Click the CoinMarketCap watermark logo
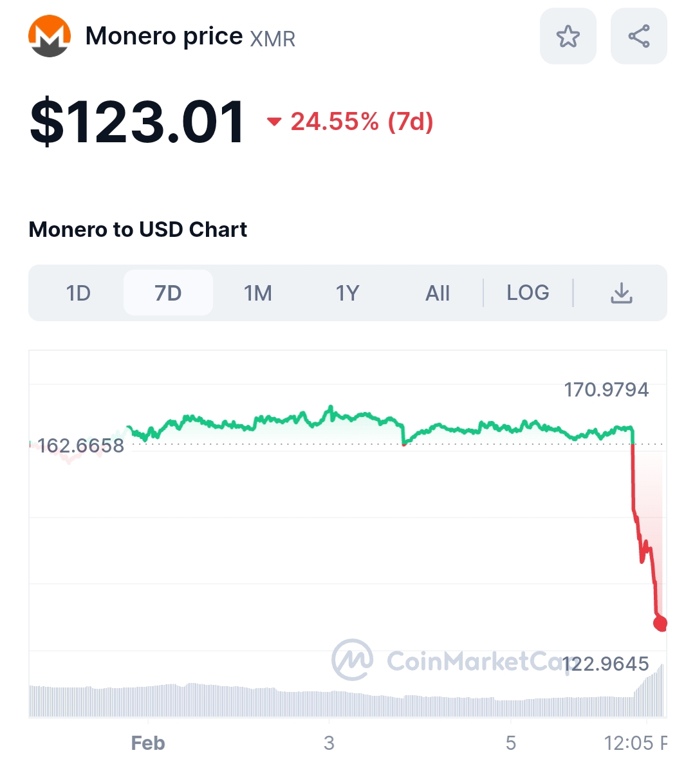695x784 pixels. pos(352,660)
